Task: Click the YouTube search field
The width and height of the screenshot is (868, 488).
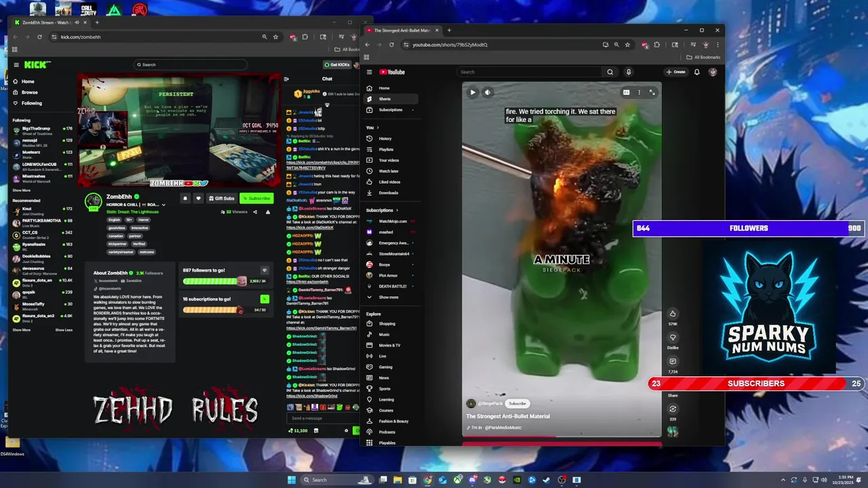Action: pyautogui.click(x=529, y=72)
